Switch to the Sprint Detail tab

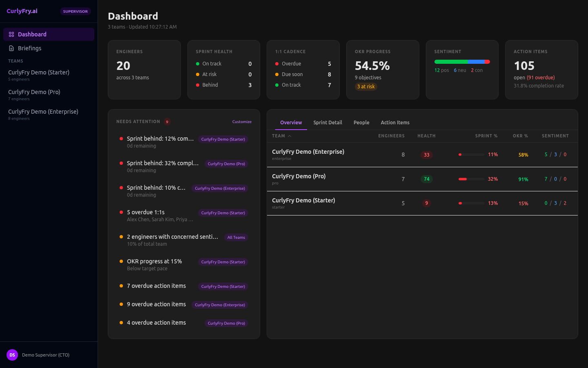coord(328,122)
